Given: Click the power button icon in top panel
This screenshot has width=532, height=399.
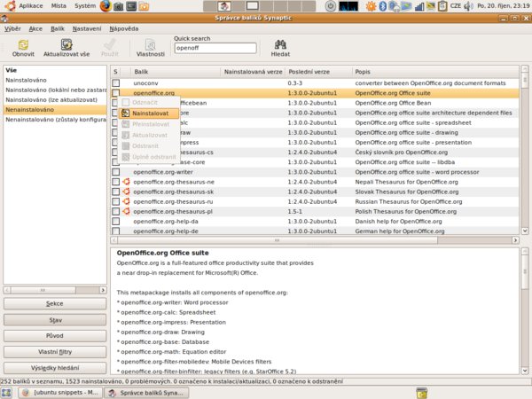Looking at the screenshot, I should pyautogui.click(x=330, y=6).
